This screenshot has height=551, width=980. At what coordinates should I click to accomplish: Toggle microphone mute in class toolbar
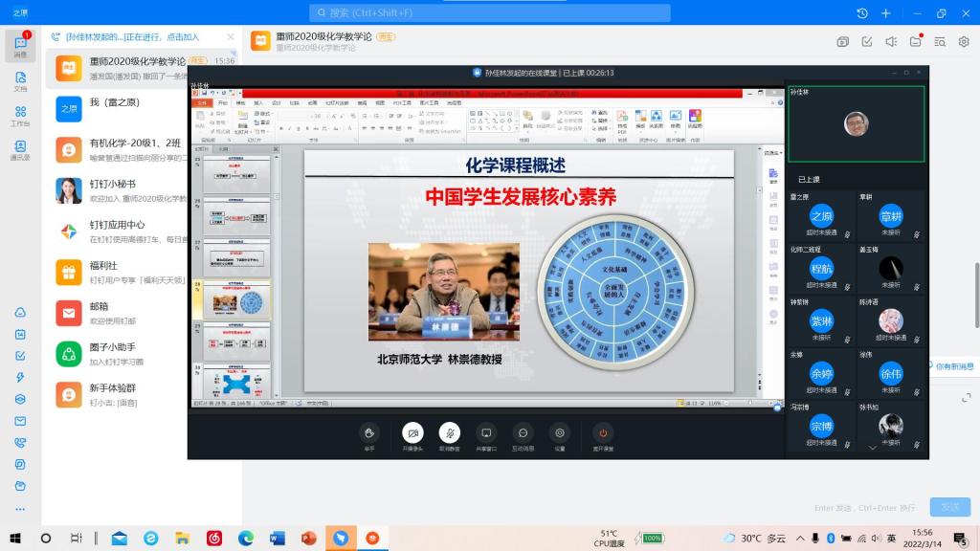[x=450, y=434]
